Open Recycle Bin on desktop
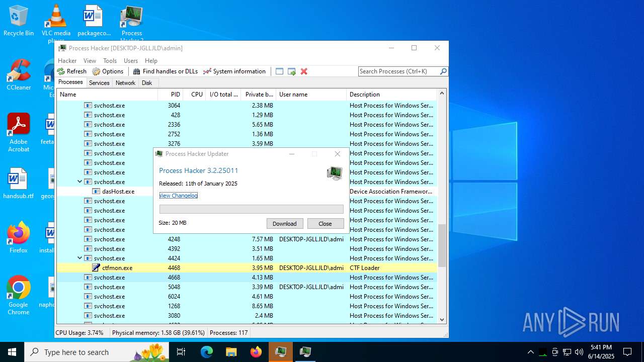Screen dimensions: 644x362 (x=19, y=21)
